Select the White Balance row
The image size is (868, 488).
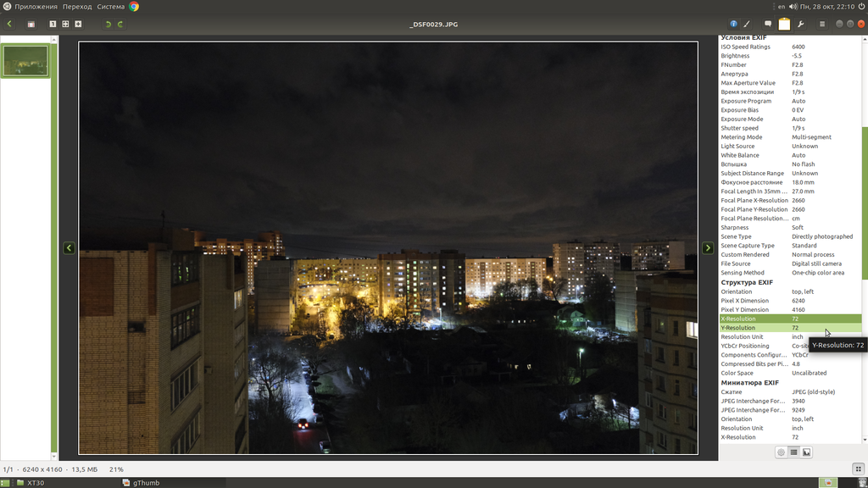click(791, 156)
